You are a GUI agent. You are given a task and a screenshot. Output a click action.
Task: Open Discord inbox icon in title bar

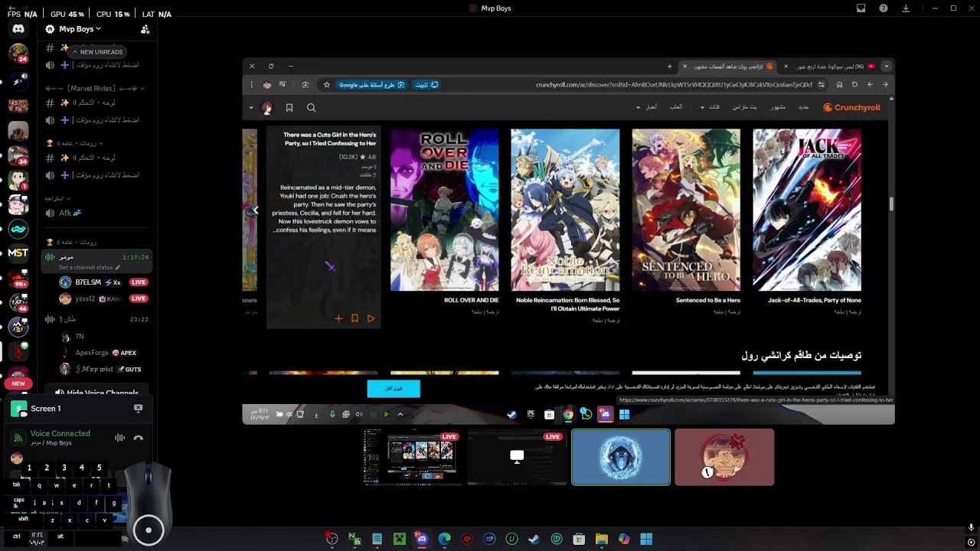tap(861, 8)
